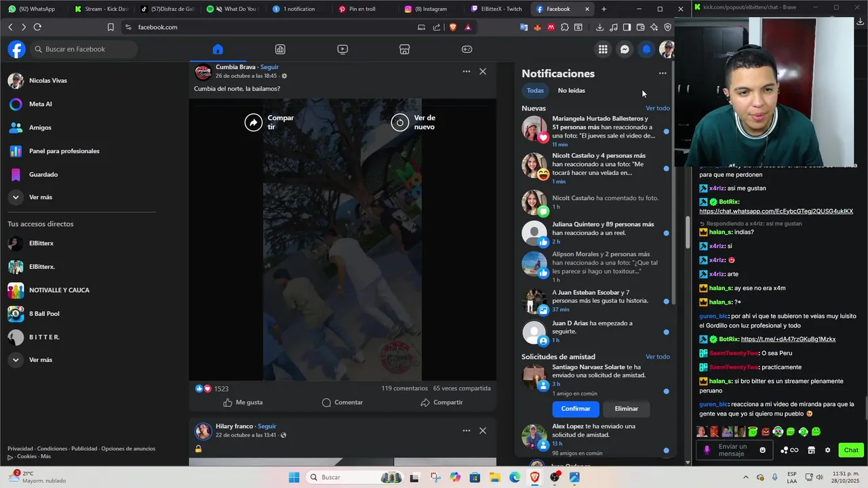
Task: Open the Professional Dashboard chart icon
Action: click(280, 49)
